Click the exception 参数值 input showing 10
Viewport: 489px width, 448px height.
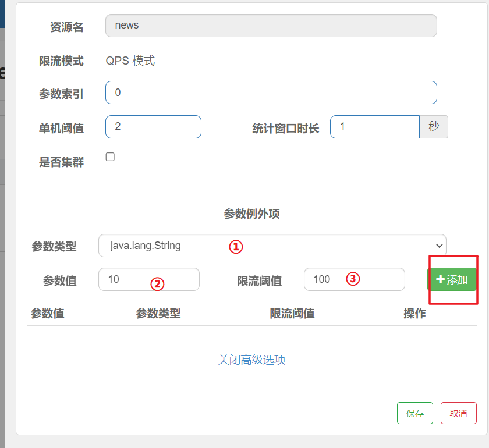[148, 279]
